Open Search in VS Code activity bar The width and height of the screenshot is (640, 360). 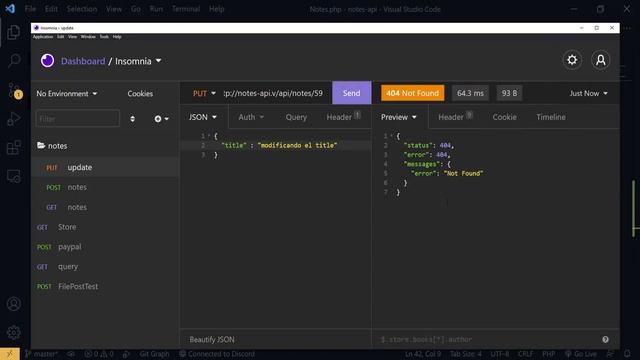(13, 61)
